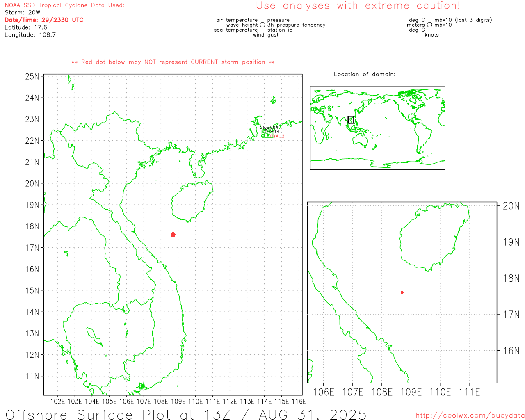Click the red dot disclaimer above the main map
Viewport: 525px width, 420px height.
tap(173, 62)
